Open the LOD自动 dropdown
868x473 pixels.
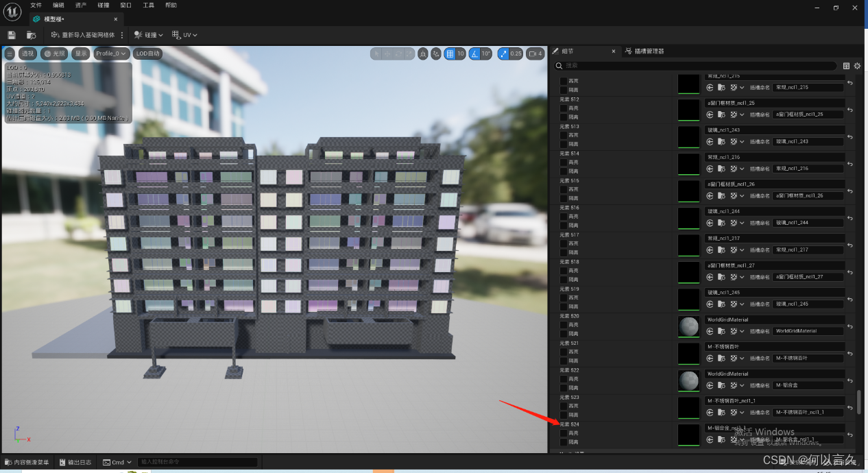point(148,53)
